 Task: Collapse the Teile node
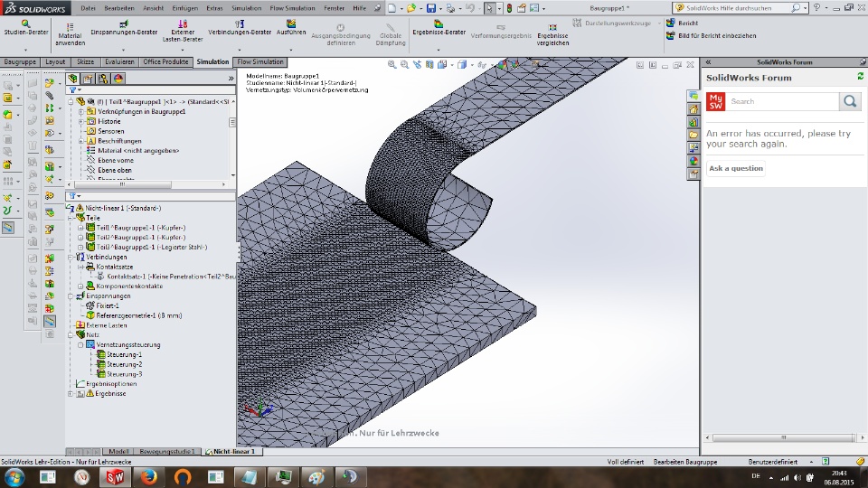(x=71, y=218)
